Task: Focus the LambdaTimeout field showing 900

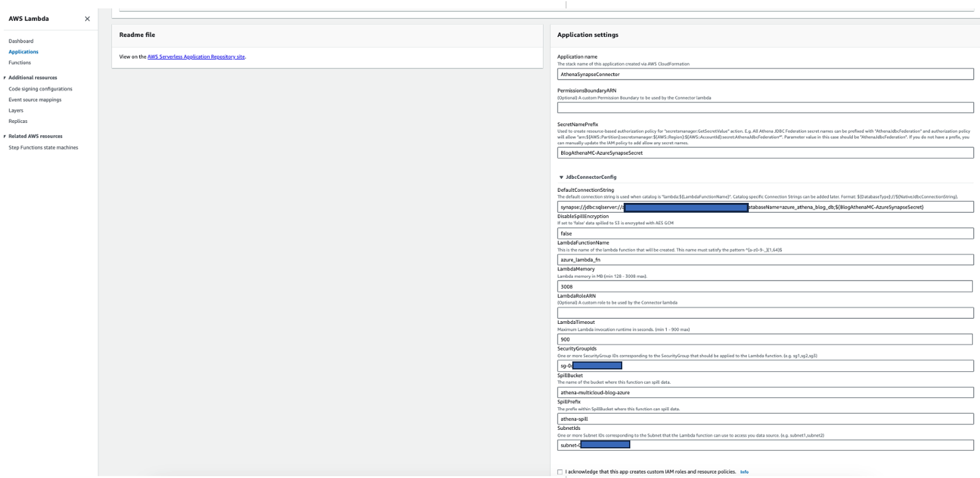Action: 765,339
